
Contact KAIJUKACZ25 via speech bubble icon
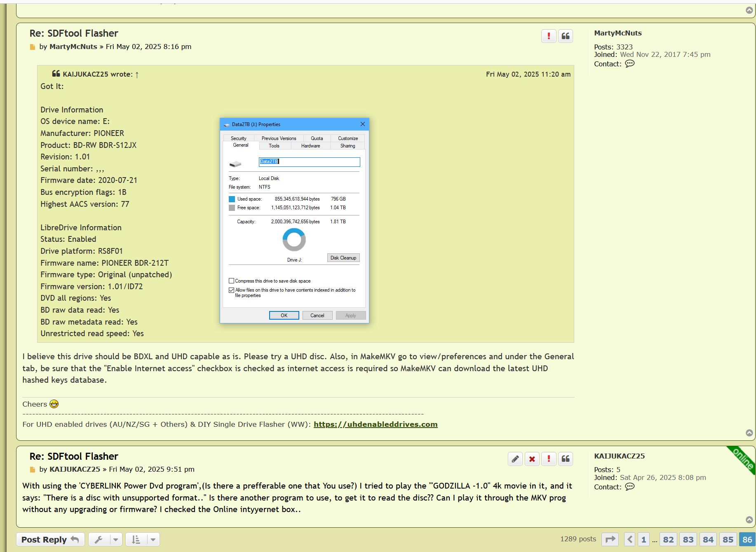[629, 487]
